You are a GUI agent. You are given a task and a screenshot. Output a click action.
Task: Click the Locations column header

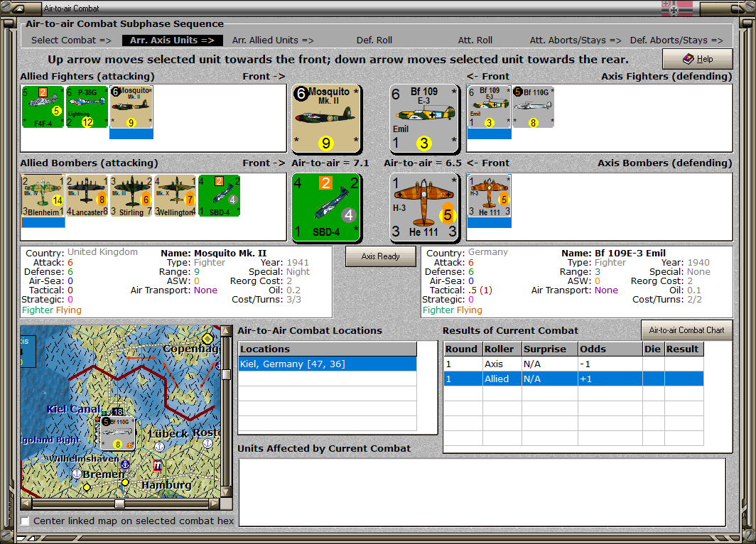coord(328,349)
